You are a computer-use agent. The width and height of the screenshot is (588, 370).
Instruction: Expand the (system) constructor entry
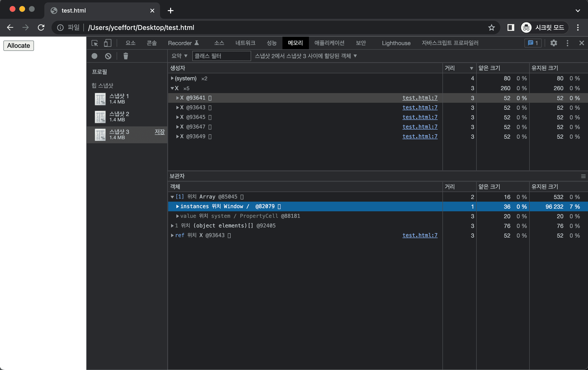[x=172, y=78]
